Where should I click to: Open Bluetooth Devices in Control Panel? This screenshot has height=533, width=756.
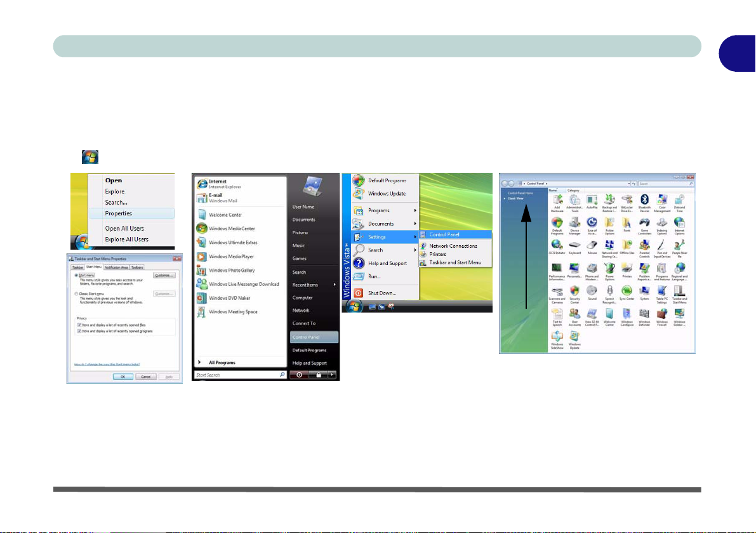click(645, 203)
